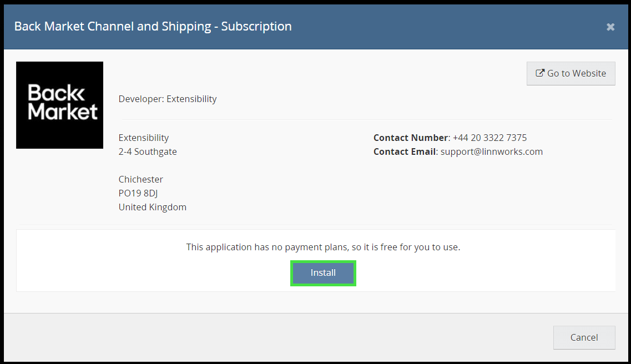Click the 2-4 Southgate address line

tap(148, 151)
